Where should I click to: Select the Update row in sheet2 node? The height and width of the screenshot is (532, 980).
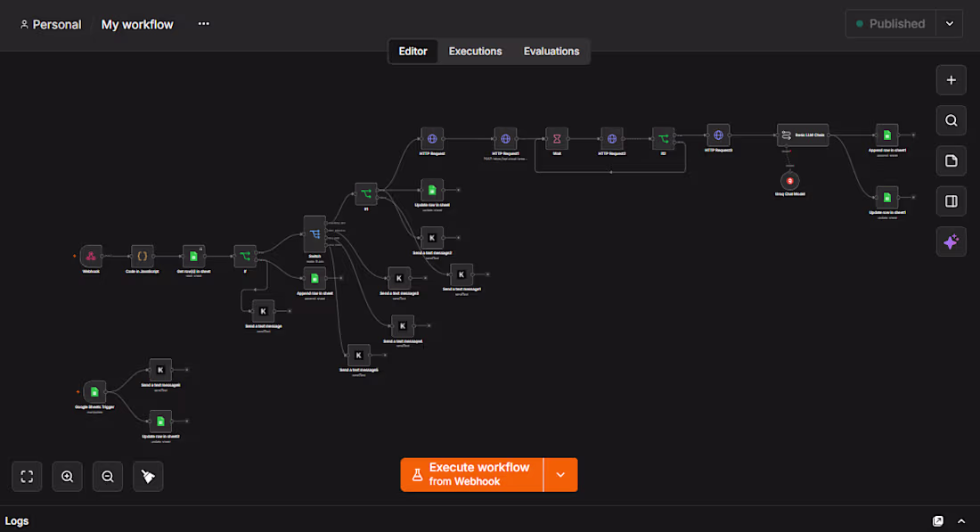coord(160,422)
